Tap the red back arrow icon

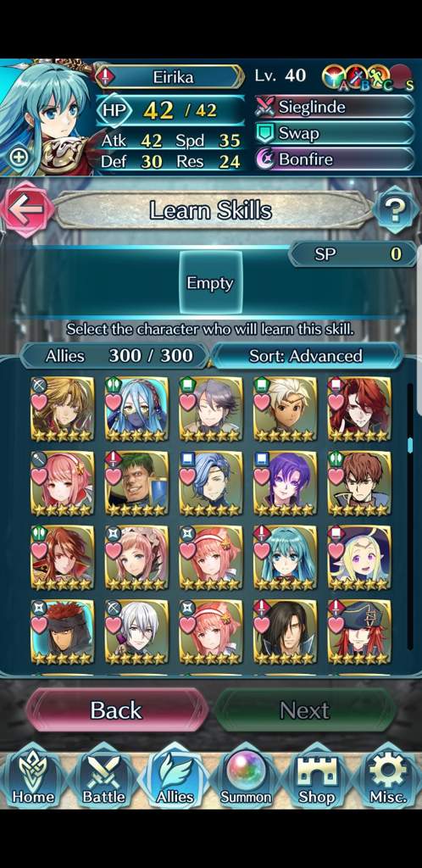(x=26, y=209)
